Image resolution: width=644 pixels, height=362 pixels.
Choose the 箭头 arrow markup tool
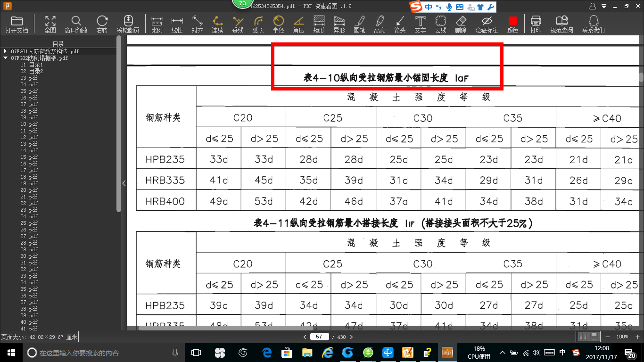coord(400,24)
